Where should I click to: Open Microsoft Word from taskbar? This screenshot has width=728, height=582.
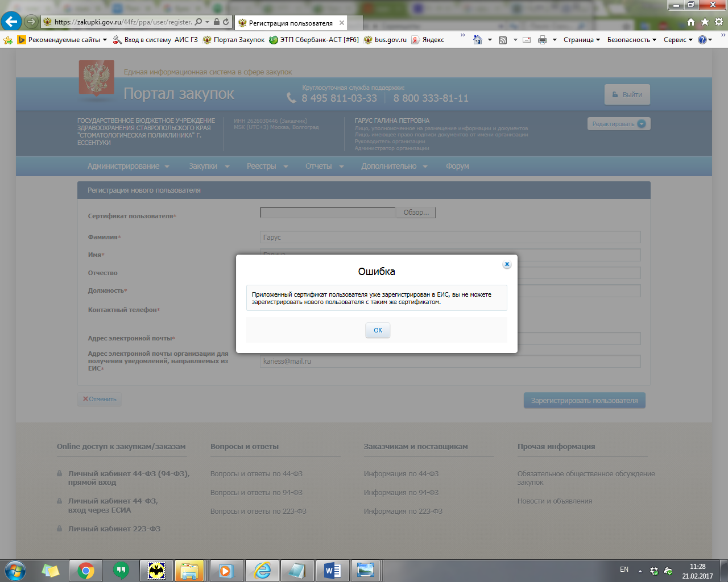[x=332, y=570]
